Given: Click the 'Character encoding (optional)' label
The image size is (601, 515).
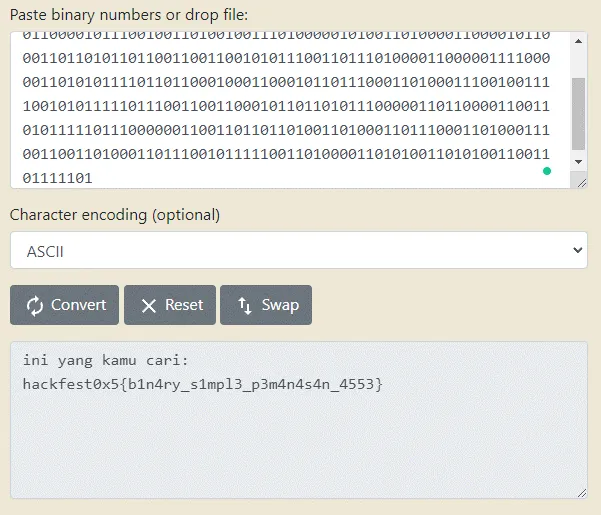Looking at the screenshot, I should pos(115,215).
